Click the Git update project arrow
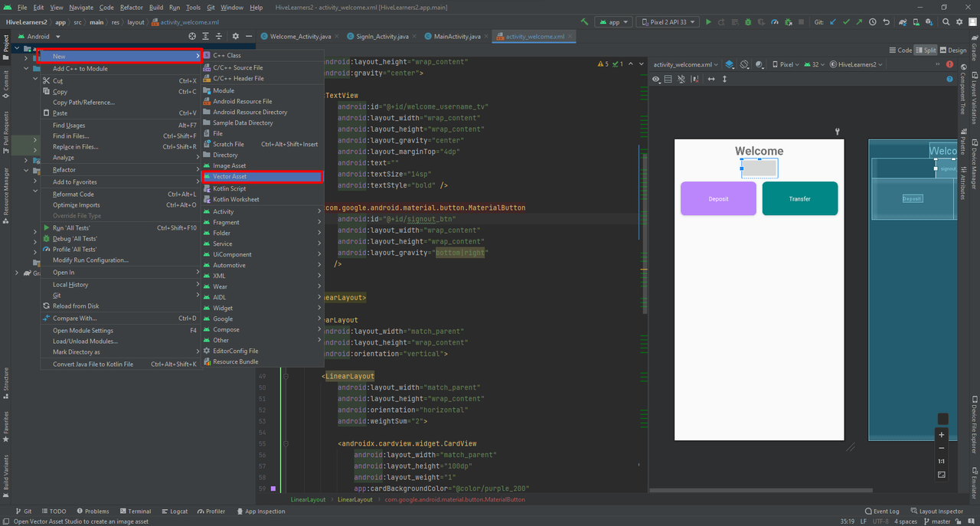This screenshot has width=980, height=526. [x=832, y=22]
